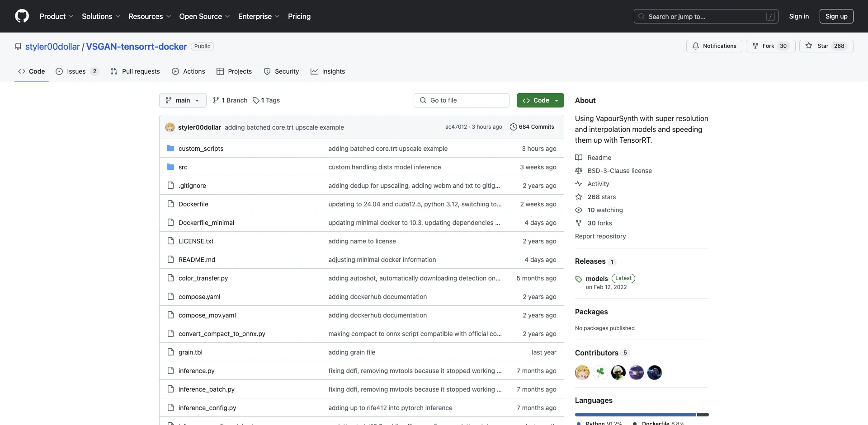Expand the Resources menu
868x425 pixels.
click(150, 16)
